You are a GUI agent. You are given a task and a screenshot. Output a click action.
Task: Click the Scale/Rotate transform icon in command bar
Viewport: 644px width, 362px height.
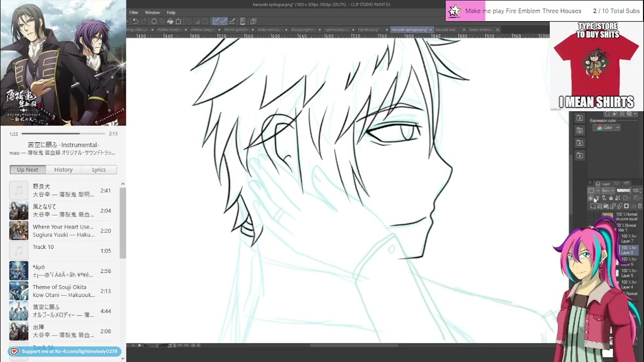pos(178,21)
